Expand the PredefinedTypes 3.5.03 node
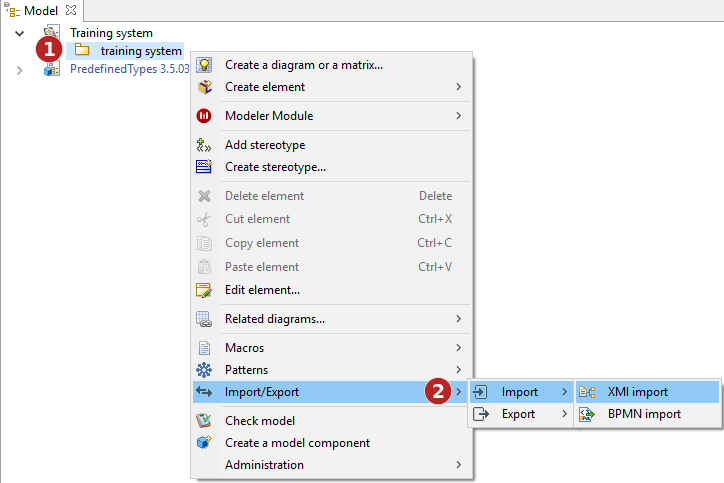The height and width of the screenshot is (483, 724). (x=19, y=69)
